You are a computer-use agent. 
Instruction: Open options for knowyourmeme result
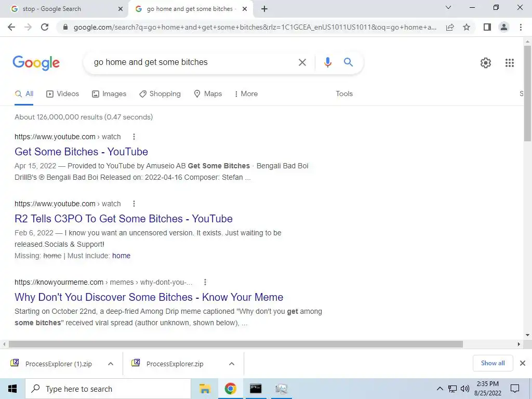(205, 282)
